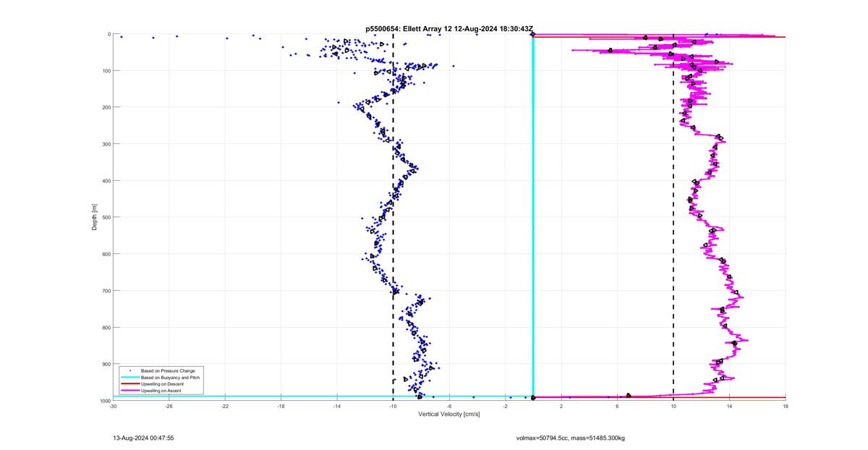The width and height of the screenshot is (868, 450).
Task: Click the depth tick label '0'
Action: click(x=109, y=34)
